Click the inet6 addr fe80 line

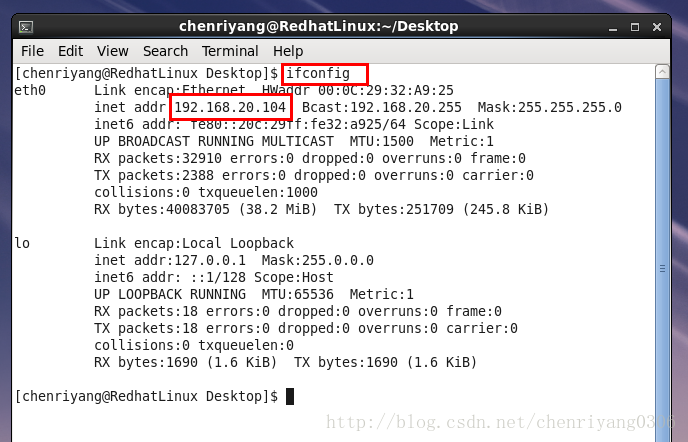point(294,124)
